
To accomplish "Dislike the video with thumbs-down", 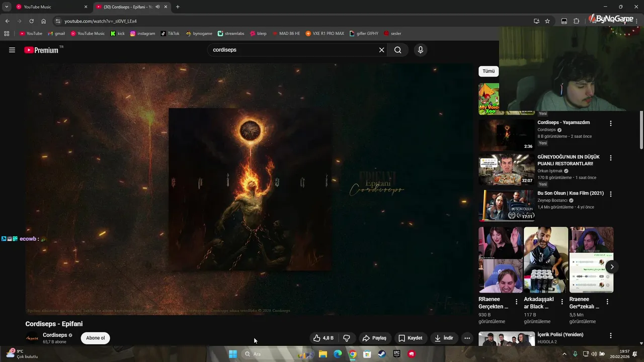I will [347, 338].
